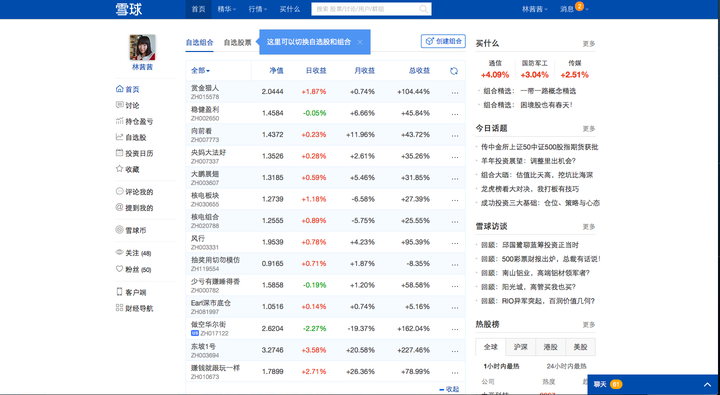Click username 林茜茜 below avatar

coord(142,67)
